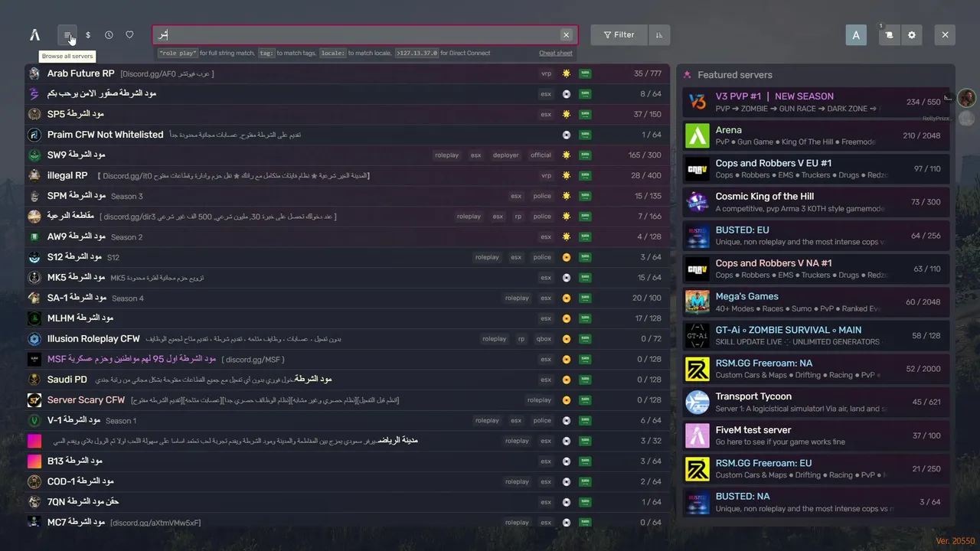Open the favorites heart icon

(129, 34)
